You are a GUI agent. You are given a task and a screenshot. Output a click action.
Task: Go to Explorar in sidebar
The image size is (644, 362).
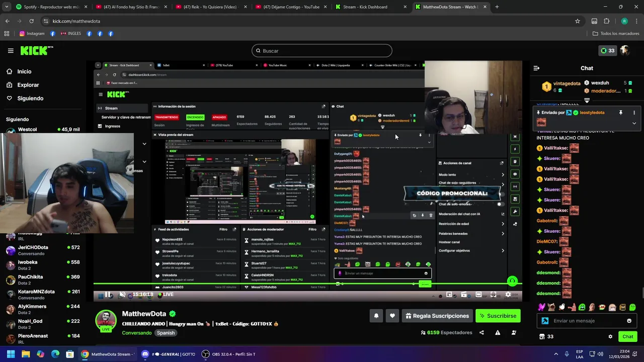click(23, 85)
